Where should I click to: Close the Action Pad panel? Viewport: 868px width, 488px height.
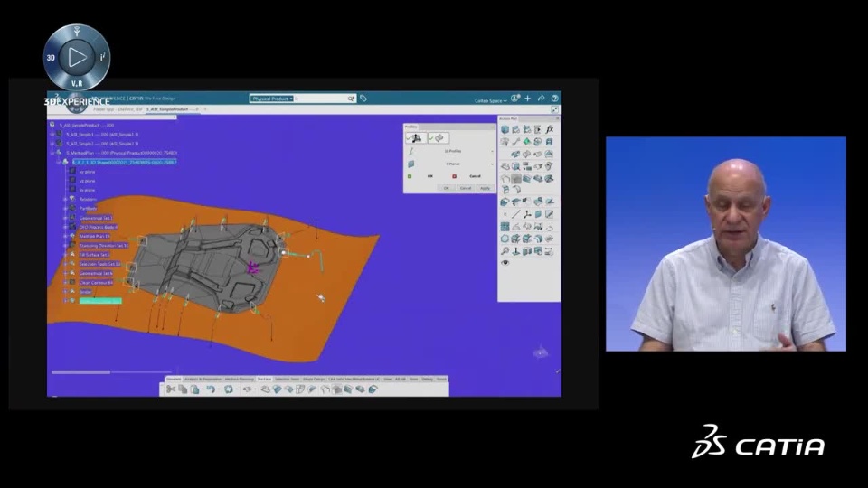[558, 118]
